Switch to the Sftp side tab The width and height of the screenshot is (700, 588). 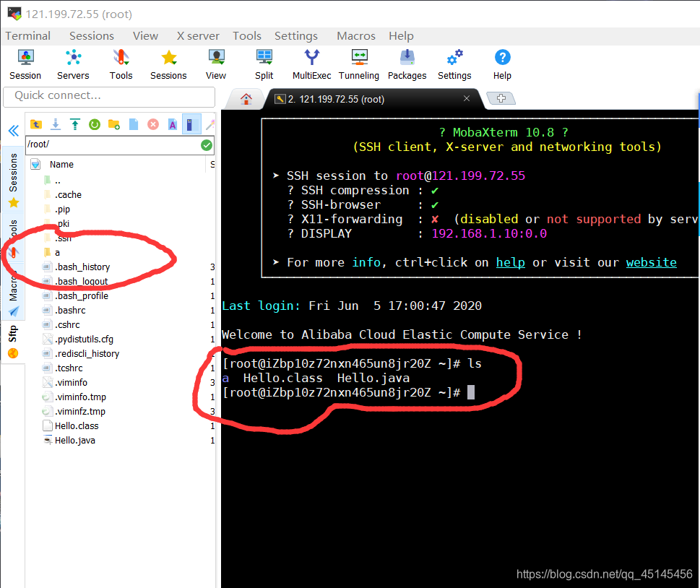pos(13,342)
